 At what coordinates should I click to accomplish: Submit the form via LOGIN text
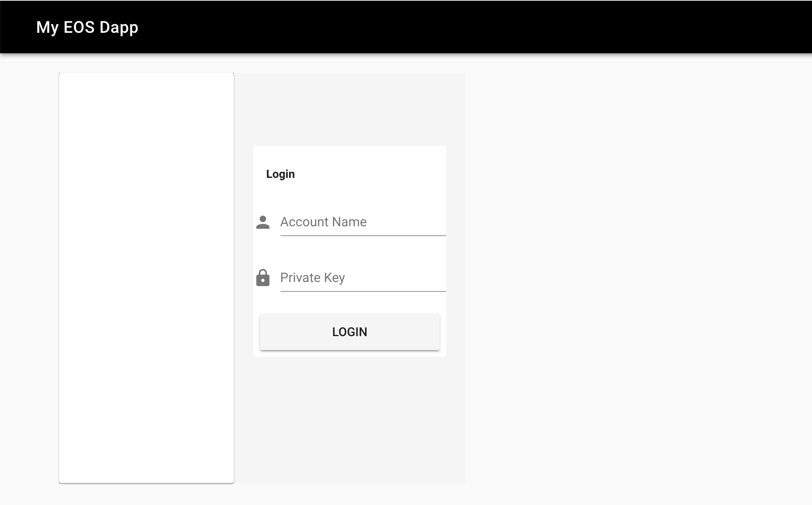tap(350, 332)
